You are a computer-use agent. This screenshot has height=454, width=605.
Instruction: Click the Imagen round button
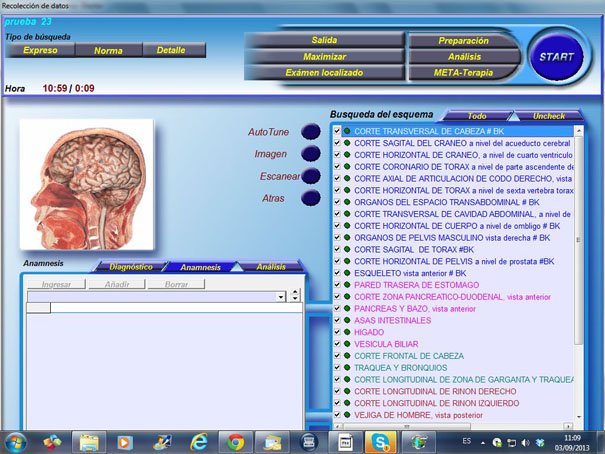[x=310, y=154]
